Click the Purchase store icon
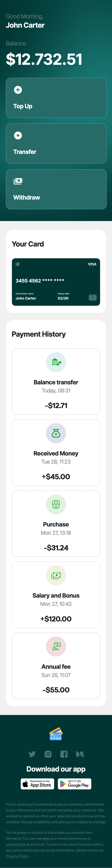The width and height of the screenshot is (112, 868). 56,504
